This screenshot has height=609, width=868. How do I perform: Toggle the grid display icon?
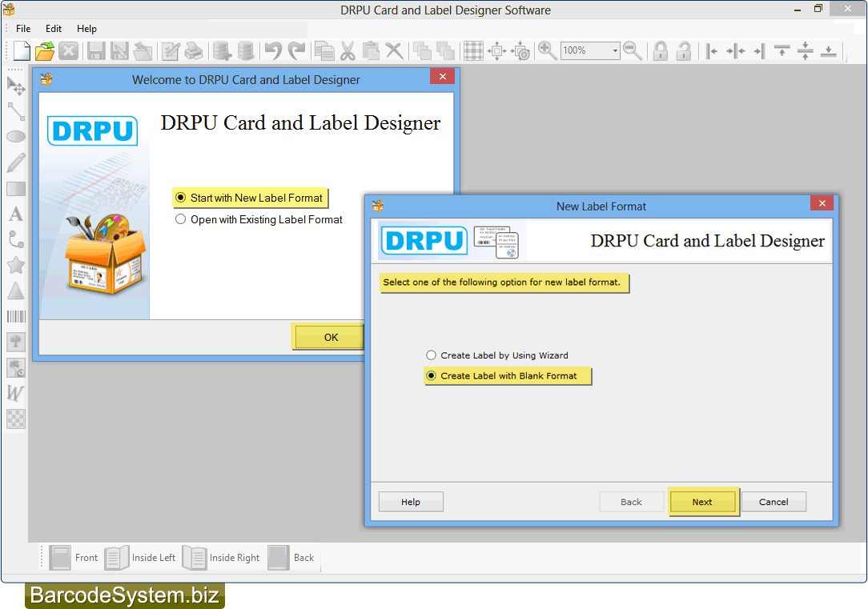473,51
